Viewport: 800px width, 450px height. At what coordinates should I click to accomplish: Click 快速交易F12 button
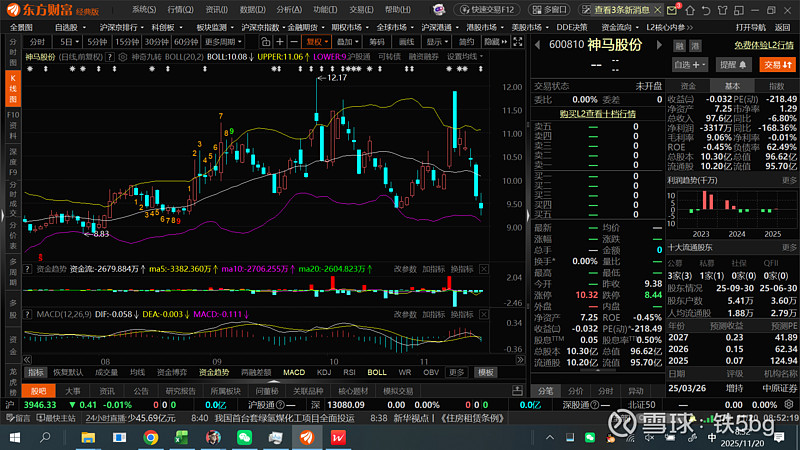coord(486,10)
